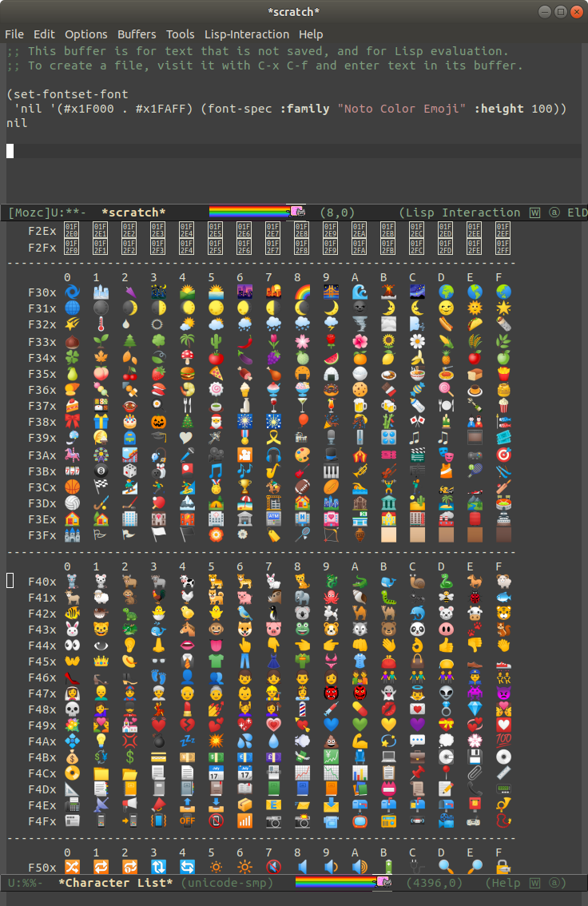Click the skull emoji in row F48x
The image size is (588, 906).
click(72, 709)
